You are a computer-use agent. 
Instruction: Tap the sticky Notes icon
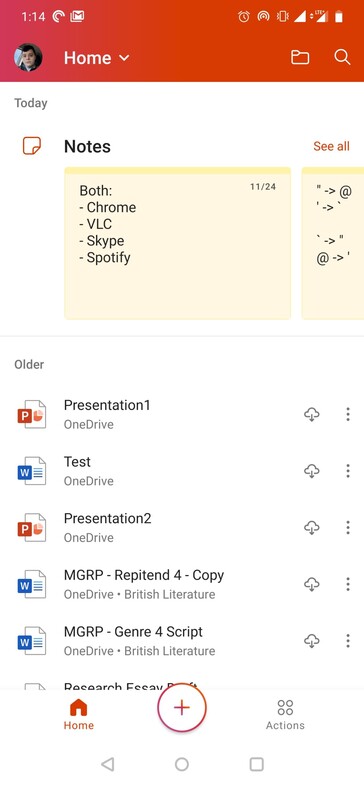point(32,146)
